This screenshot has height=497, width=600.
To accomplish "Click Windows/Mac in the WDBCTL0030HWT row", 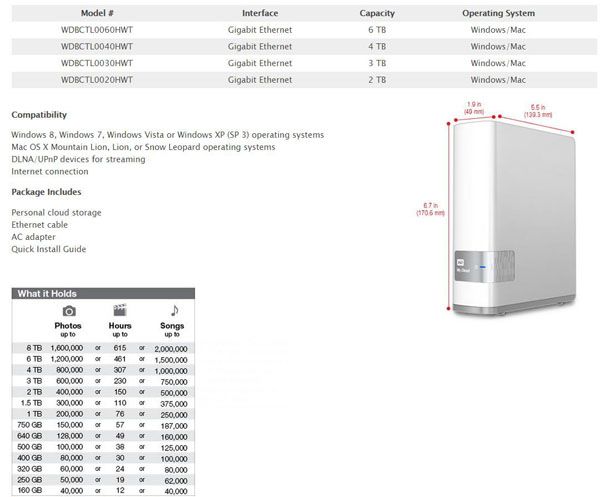I will pyautogui.click(x=498, y=63).
